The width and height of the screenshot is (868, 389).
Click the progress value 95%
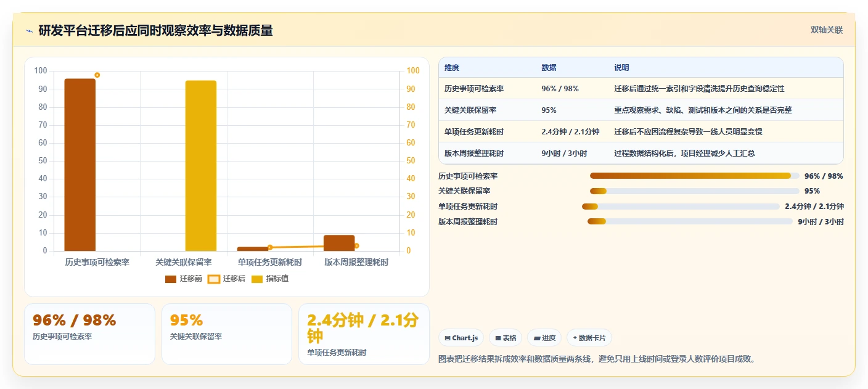[x=812, y=191]
